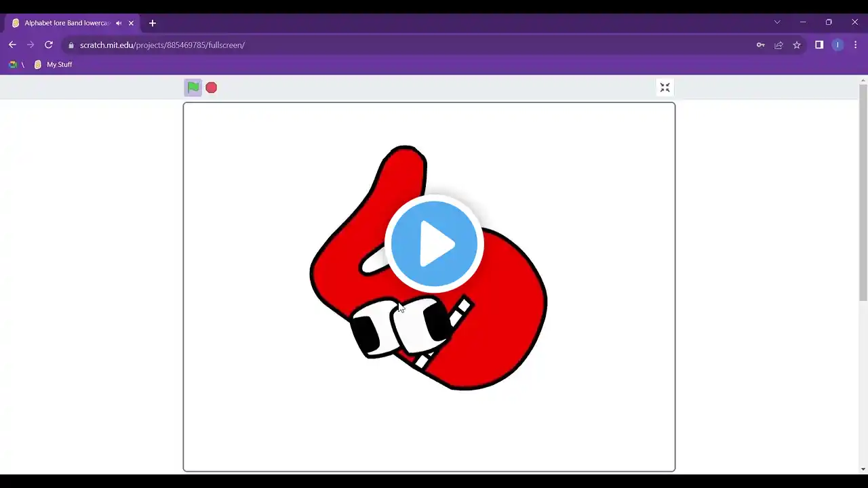Open the saved passwords key icon
Screen dimensions: 868x488
(x=760, y=45)
